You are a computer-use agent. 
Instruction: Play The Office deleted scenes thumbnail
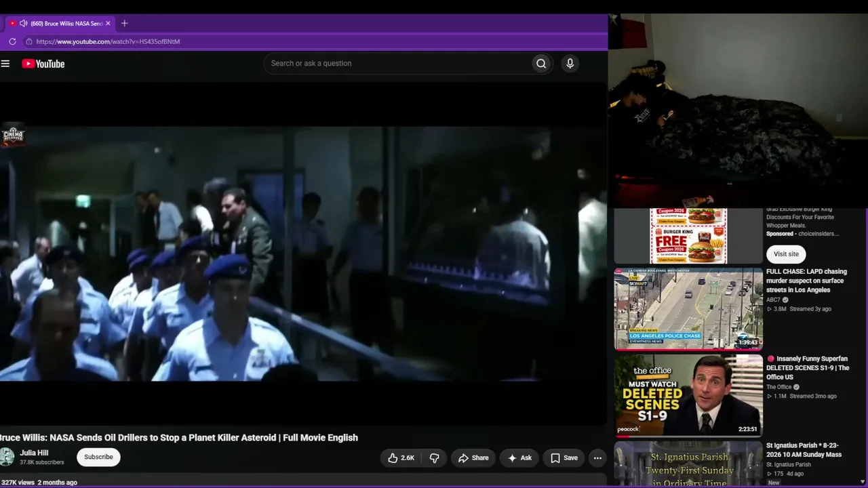688,395
